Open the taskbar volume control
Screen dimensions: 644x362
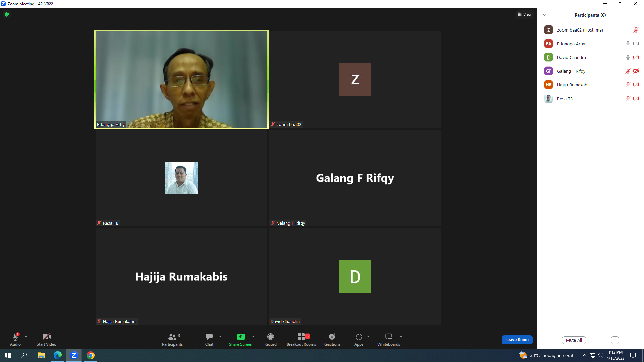coord(600,355)
